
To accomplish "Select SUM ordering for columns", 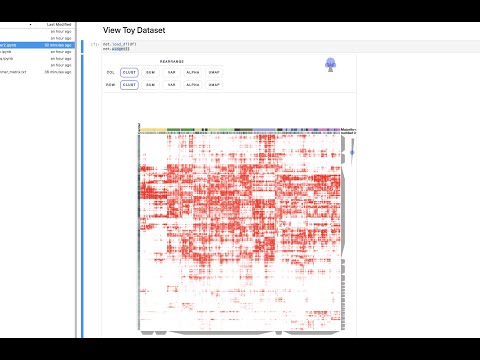I will click(x=151, y=72).
